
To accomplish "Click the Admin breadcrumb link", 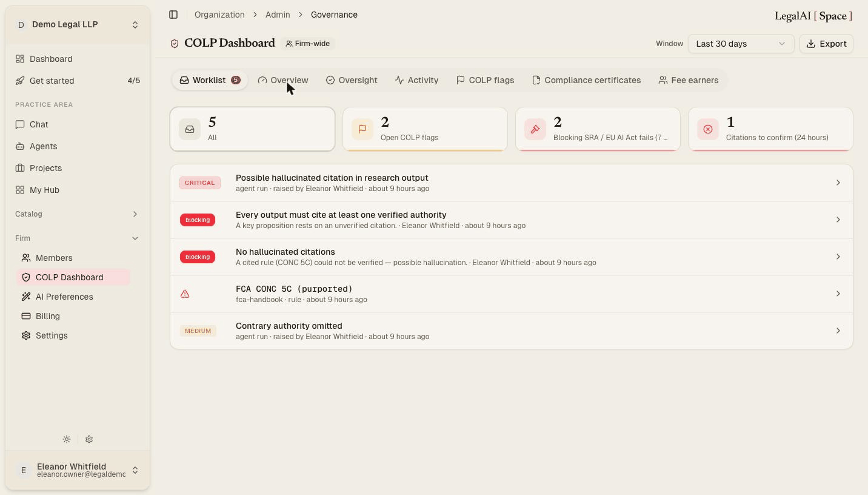I will click(278, 15).
